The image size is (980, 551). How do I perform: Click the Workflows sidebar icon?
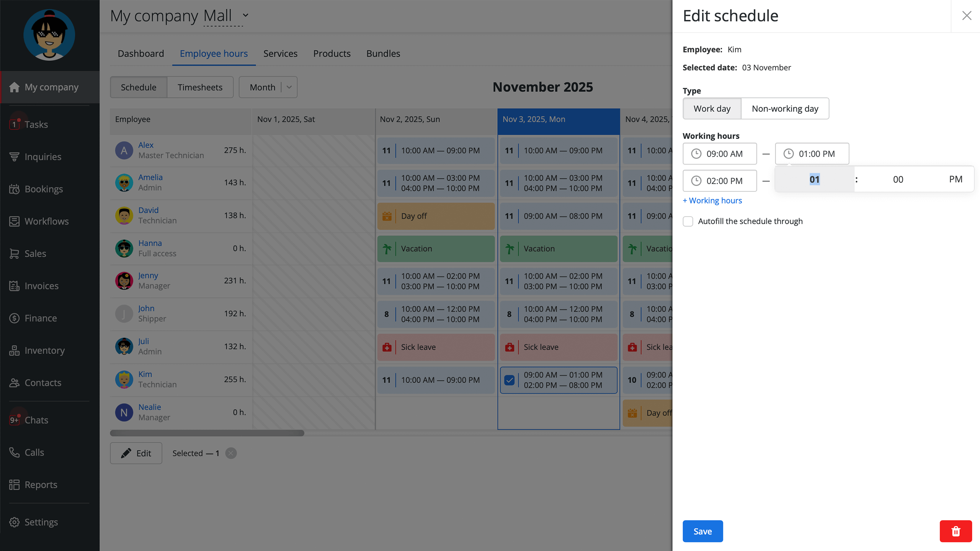coord(15,221)
